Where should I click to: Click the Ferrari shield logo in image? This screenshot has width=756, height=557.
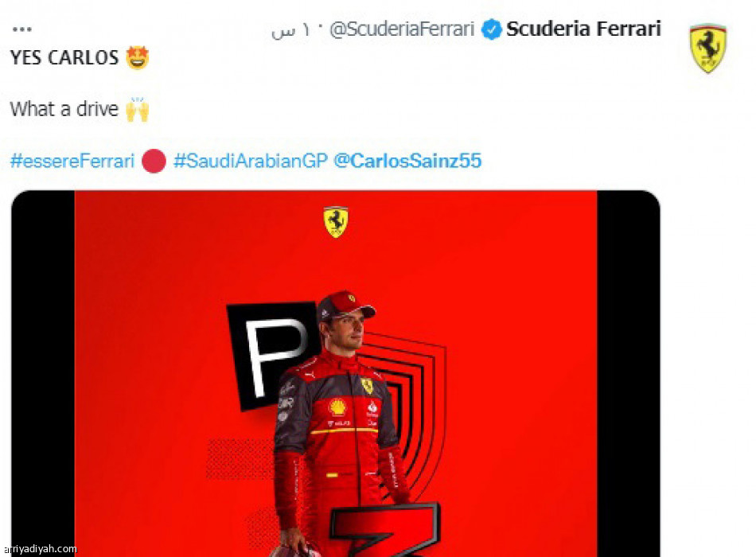(336, 222)
